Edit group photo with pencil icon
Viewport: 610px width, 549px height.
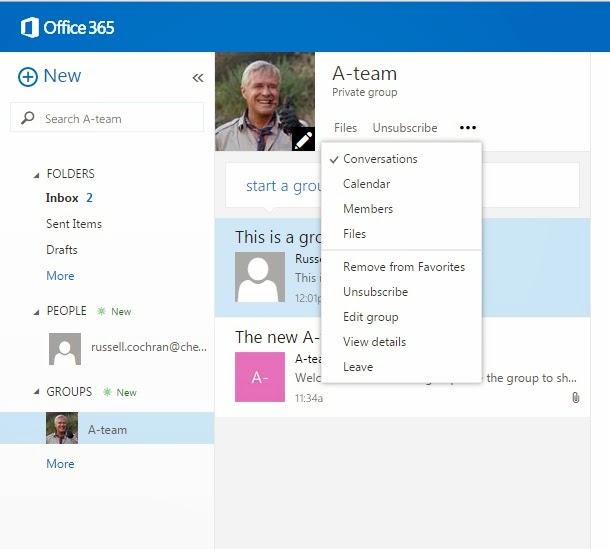[303, 139]
